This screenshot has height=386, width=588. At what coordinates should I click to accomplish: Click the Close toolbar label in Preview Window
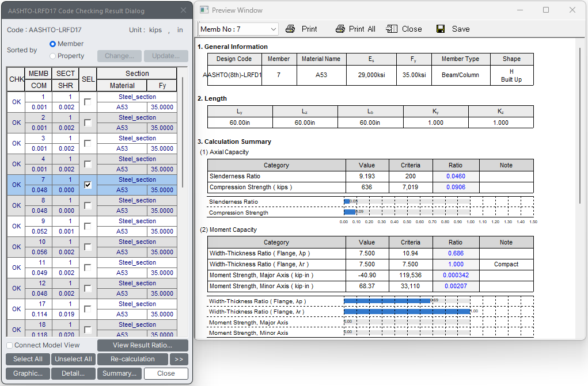(412, 29)
